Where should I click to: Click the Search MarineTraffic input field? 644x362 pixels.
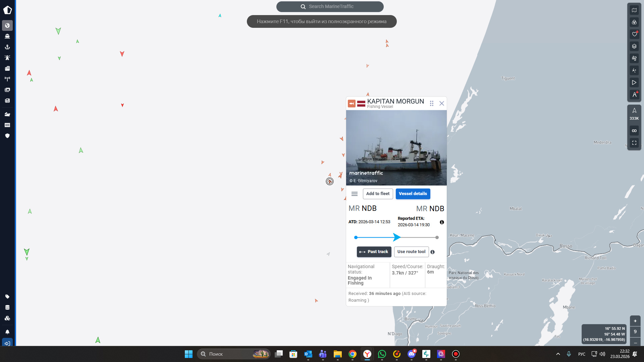point(330,6)
